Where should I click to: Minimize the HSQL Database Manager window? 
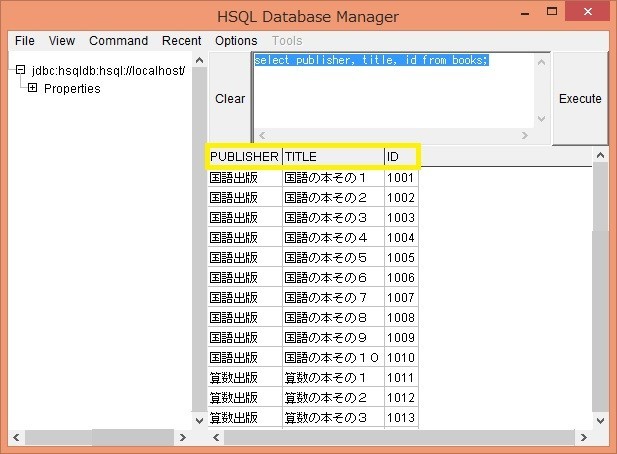tap(525, 13)
